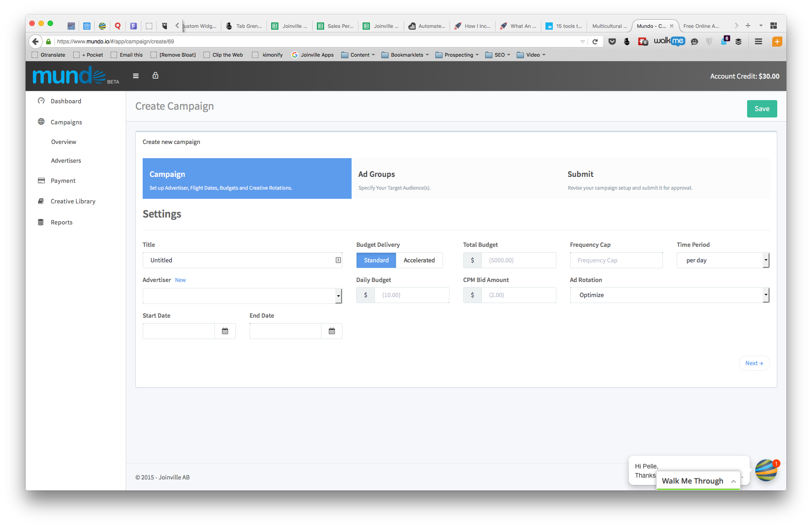Click the End Date input field

285,331
